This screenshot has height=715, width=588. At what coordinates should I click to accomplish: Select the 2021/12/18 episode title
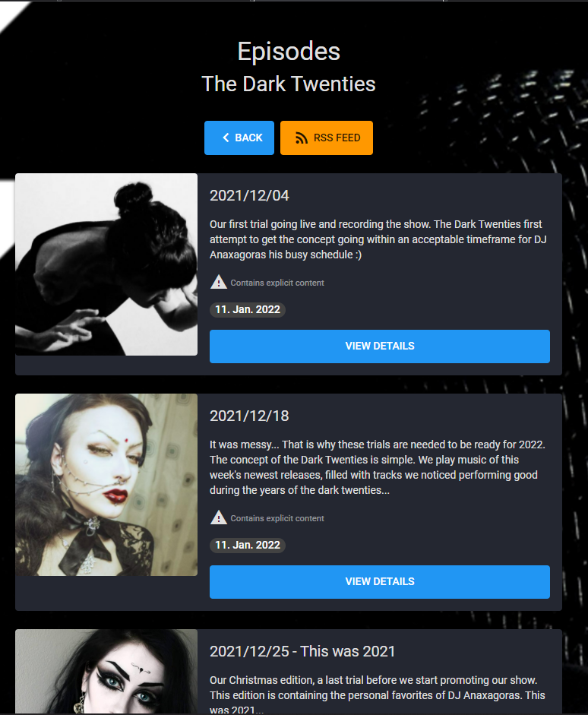249,416
